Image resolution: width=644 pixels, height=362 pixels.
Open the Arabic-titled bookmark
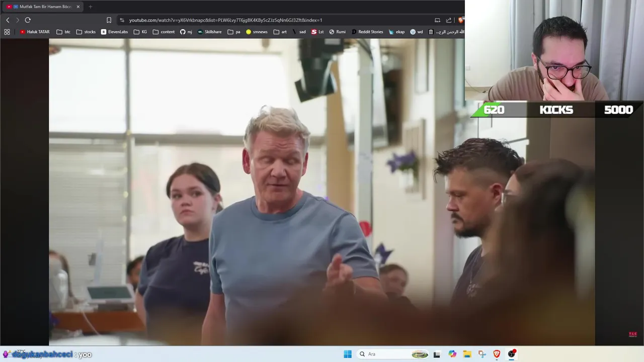pyautogui.click(x=446, y=32)
